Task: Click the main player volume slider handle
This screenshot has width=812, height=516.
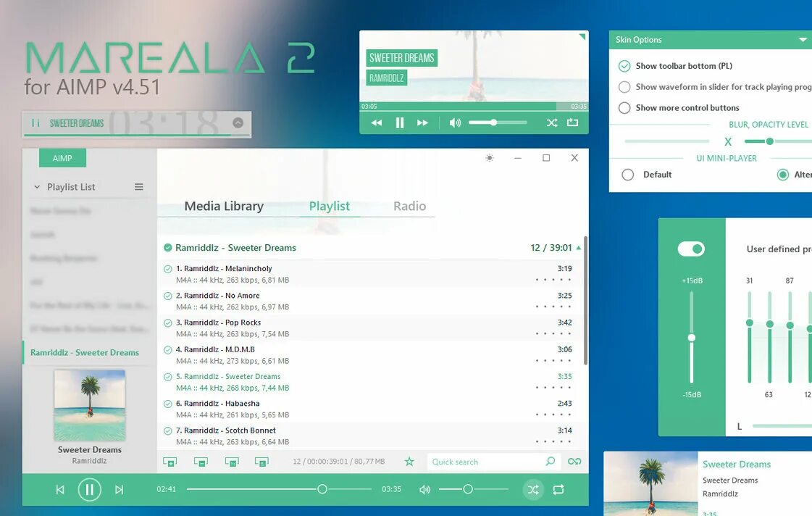Action: tap(468, 489)
